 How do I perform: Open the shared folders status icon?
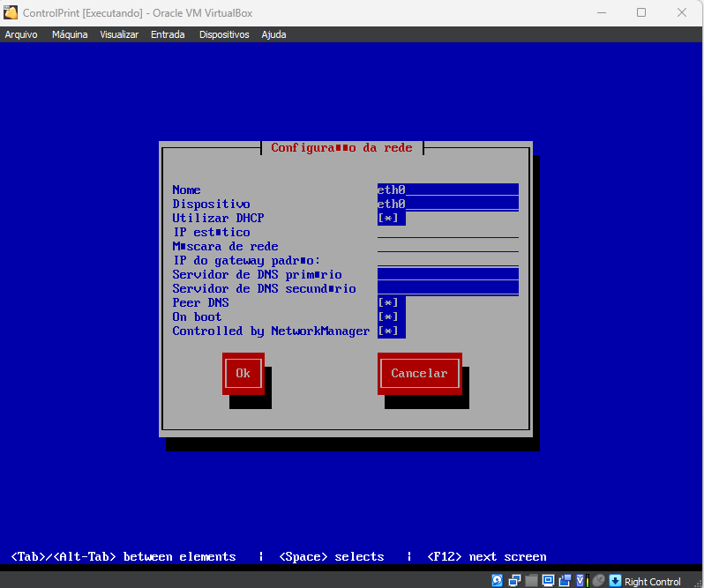pos(531,581)
